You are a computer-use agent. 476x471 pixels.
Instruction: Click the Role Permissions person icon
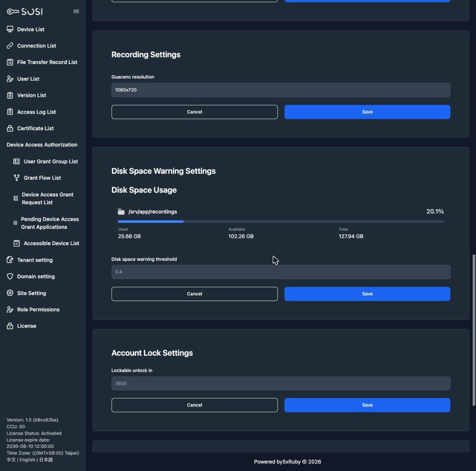(10, 310)
